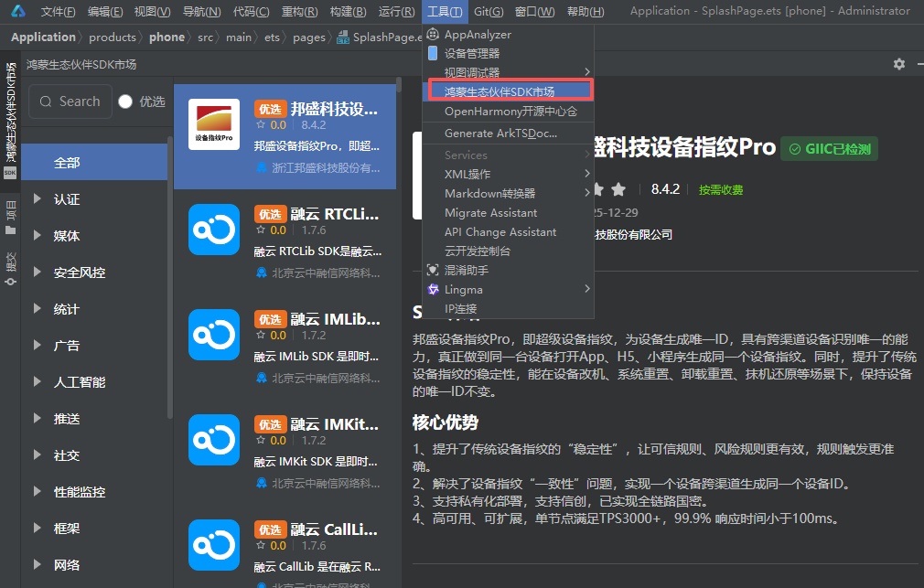Click the search magnifier icon

point(46,102)
